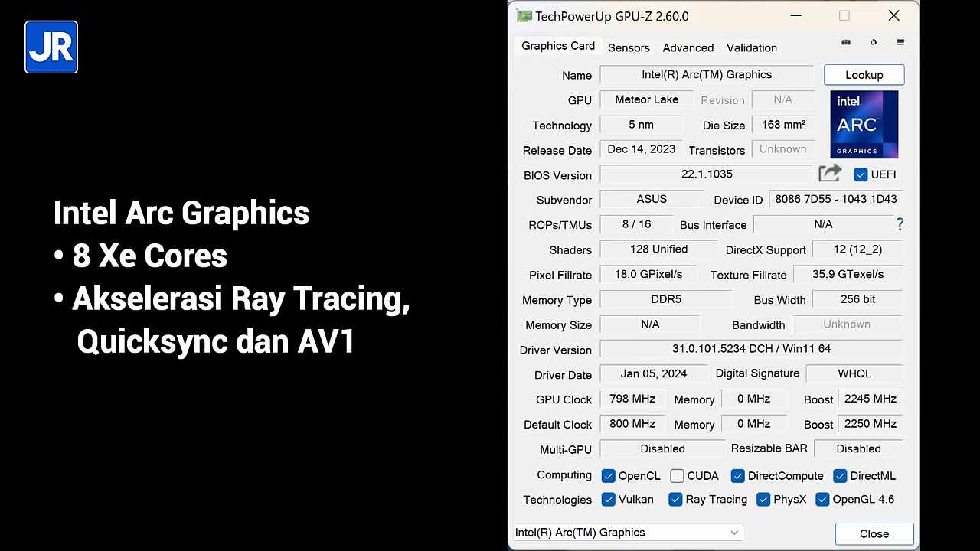Screen dimensions: 980x551
Task: Click the Default Clock Boost value 2250 MHz
Action: pyautogui.click(x=870, y=424)
